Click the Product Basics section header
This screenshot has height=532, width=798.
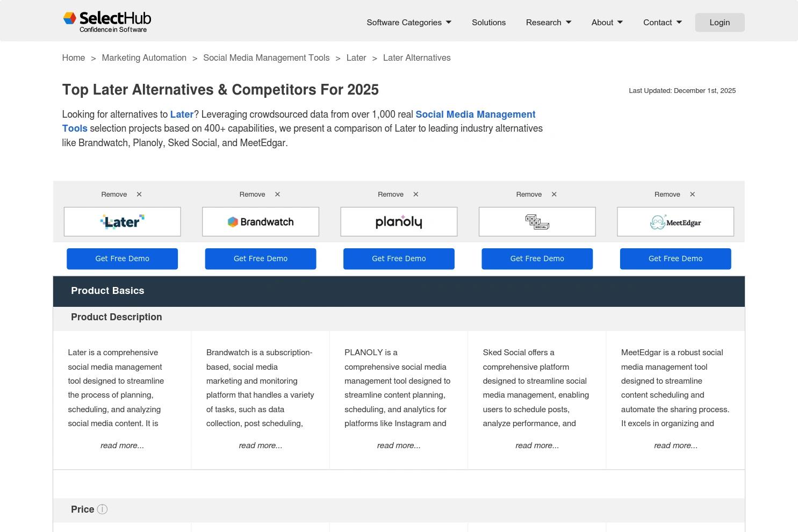[399, 291]
